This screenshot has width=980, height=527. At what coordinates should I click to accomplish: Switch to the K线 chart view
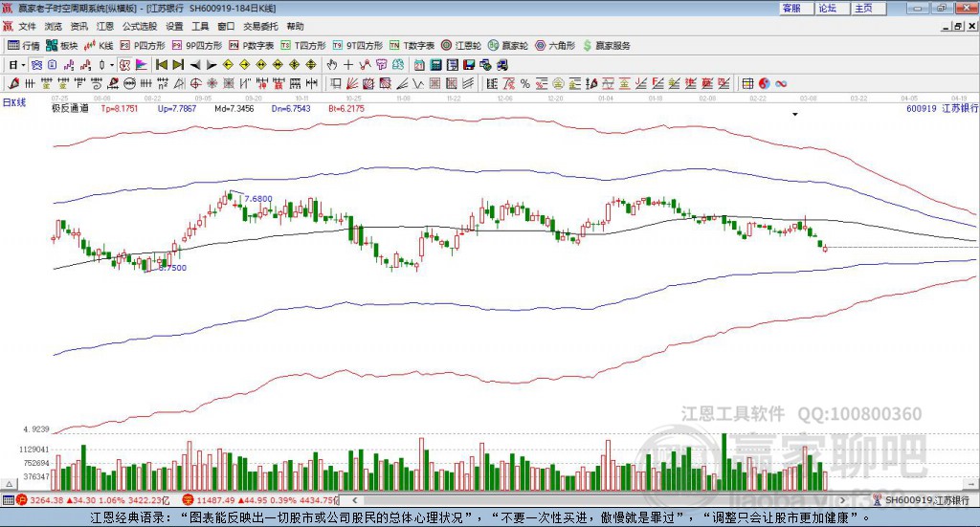pyautogui.click(x=99, y=46)
